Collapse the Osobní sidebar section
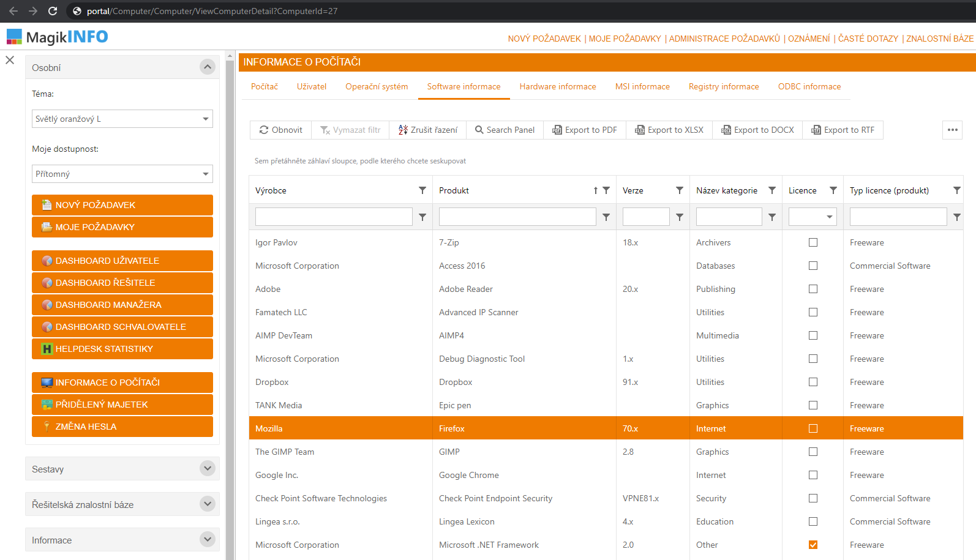Image resolution: width=976 pixels, height=560 pixels. [x=208, y=67]
